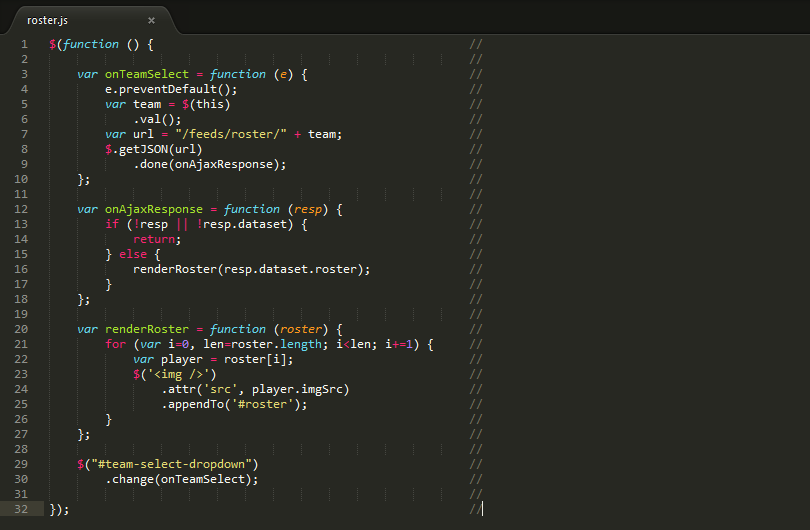Click the onTeamSelect variable declaration on line 3
Screen dimensions: 810x530
pyautogui.click(x=147, y=74)
